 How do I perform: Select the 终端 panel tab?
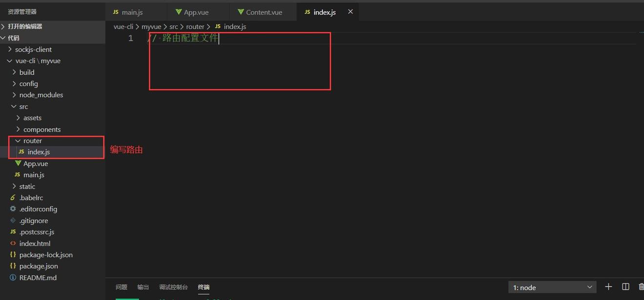tap(203, 287)
